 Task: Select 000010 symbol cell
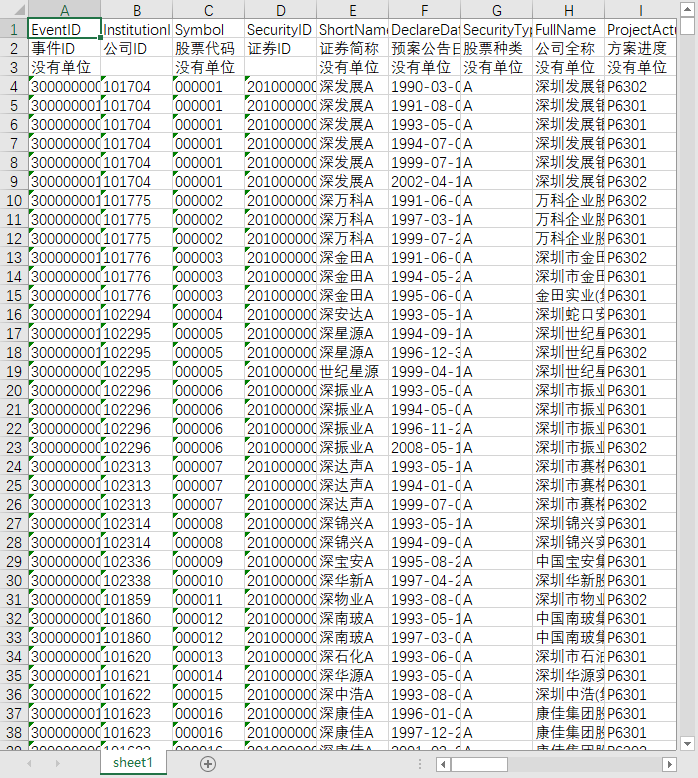click(209, 581)
